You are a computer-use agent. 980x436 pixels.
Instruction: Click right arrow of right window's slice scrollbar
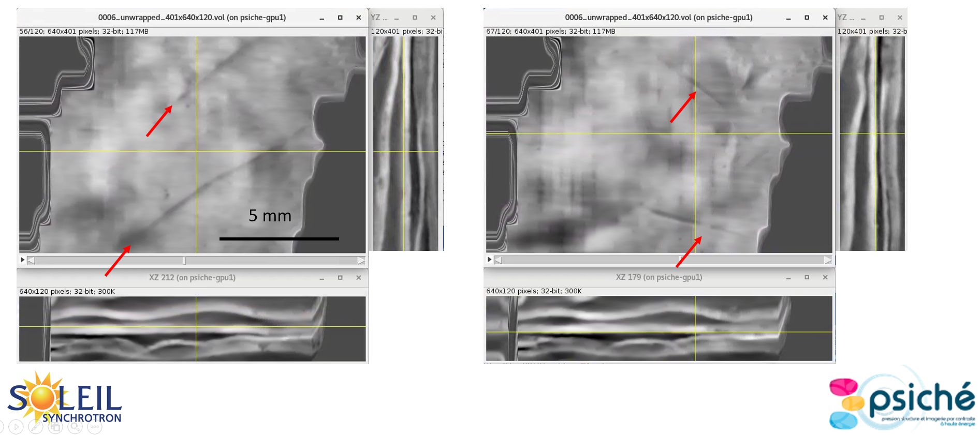point(828,260)
